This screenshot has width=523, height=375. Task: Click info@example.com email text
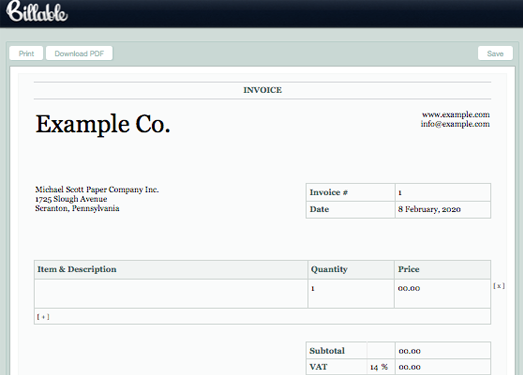tap(455, 124)
